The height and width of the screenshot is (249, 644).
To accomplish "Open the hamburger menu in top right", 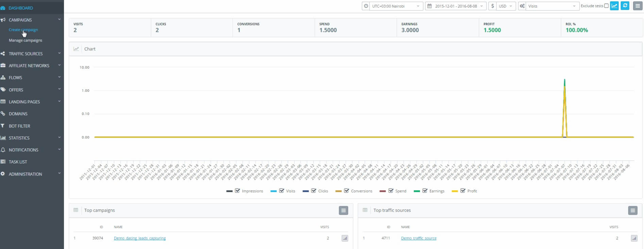I will [638, 6].
